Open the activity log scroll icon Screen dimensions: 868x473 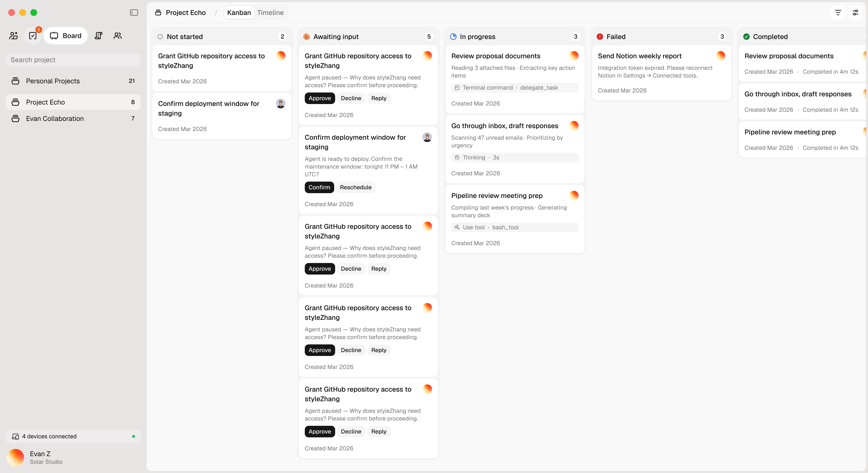pyautogui.click(x=98, y=35)
